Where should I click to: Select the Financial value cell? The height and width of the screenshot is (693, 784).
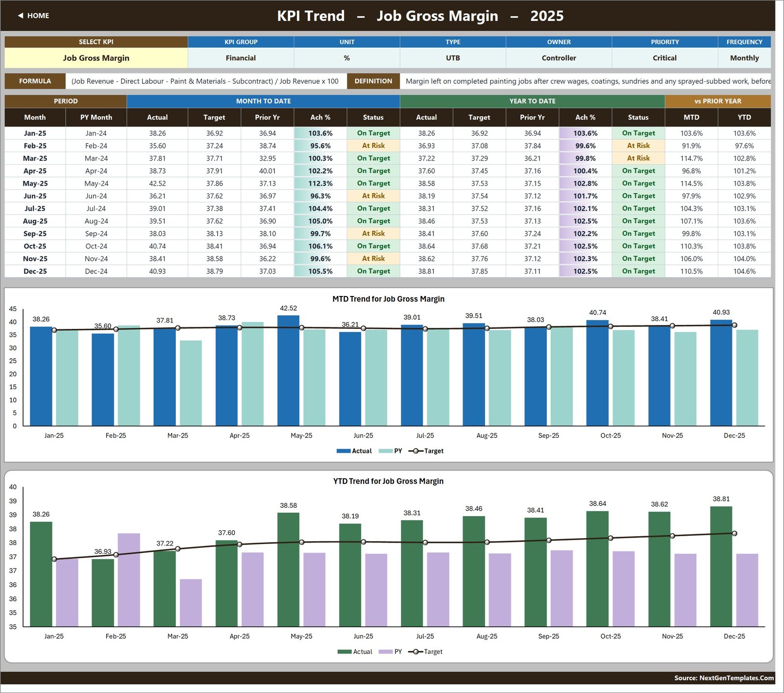[241, 58]
